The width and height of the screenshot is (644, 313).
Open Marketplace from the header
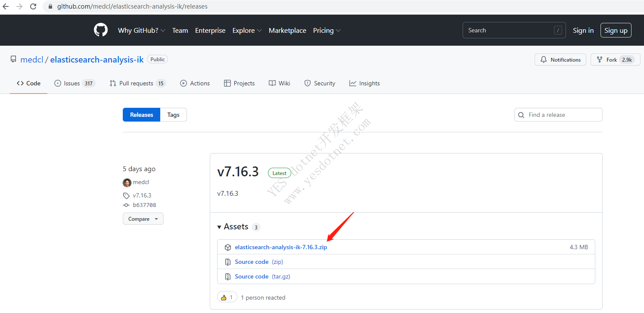coord(287,31)
